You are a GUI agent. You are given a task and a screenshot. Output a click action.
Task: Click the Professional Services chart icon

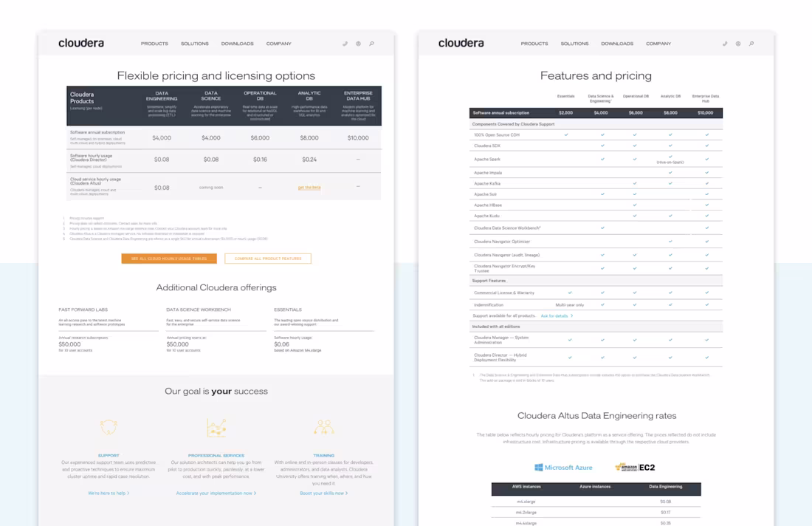click(x=216, y=426)
